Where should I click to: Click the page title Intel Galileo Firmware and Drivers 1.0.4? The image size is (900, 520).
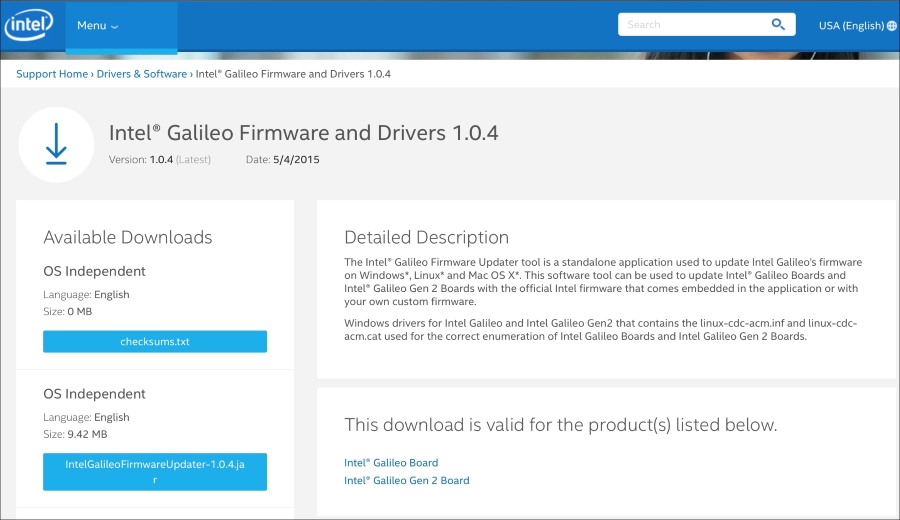(x=304, y=133)
